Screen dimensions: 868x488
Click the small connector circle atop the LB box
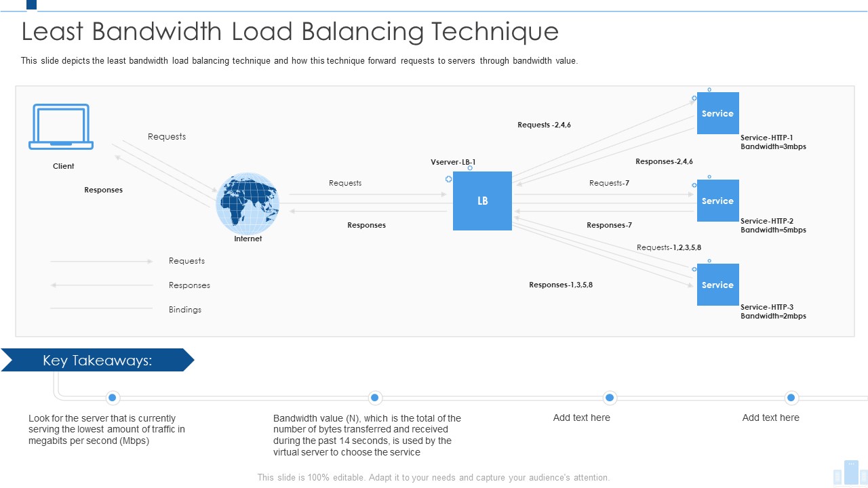coord(470,167)
